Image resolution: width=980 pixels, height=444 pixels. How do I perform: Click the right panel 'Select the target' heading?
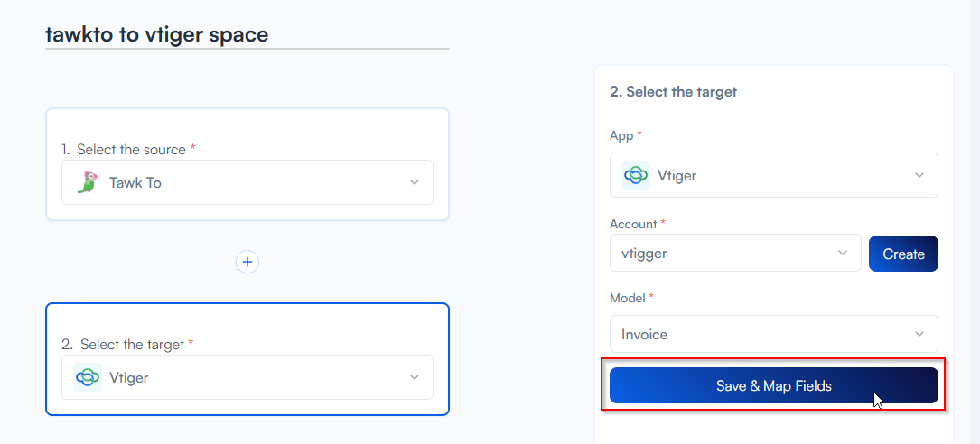[673, 91]
